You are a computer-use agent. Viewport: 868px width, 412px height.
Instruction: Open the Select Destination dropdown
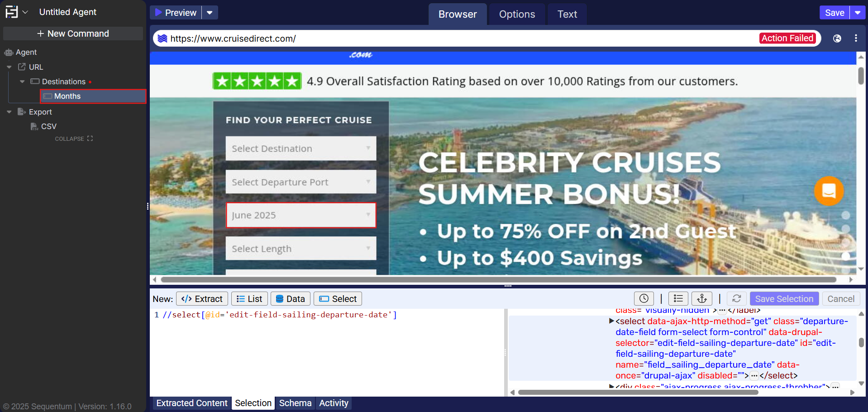pos(300,149)
